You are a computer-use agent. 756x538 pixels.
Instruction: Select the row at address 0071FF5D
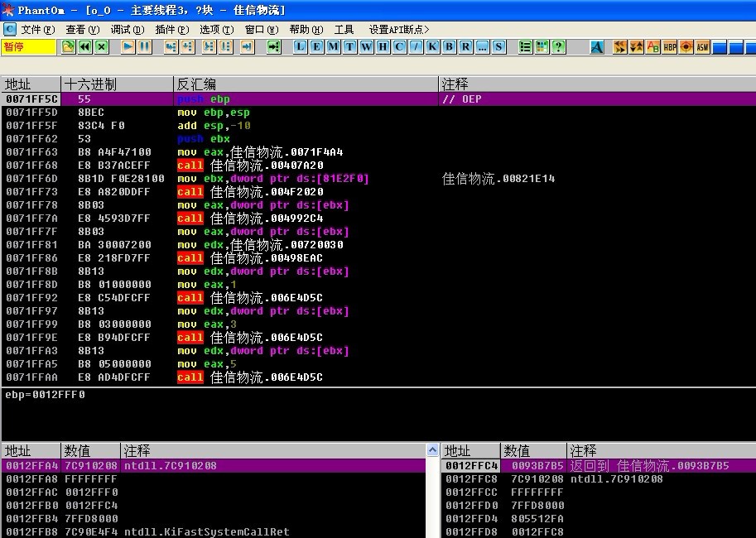click(x=378, y=113)
